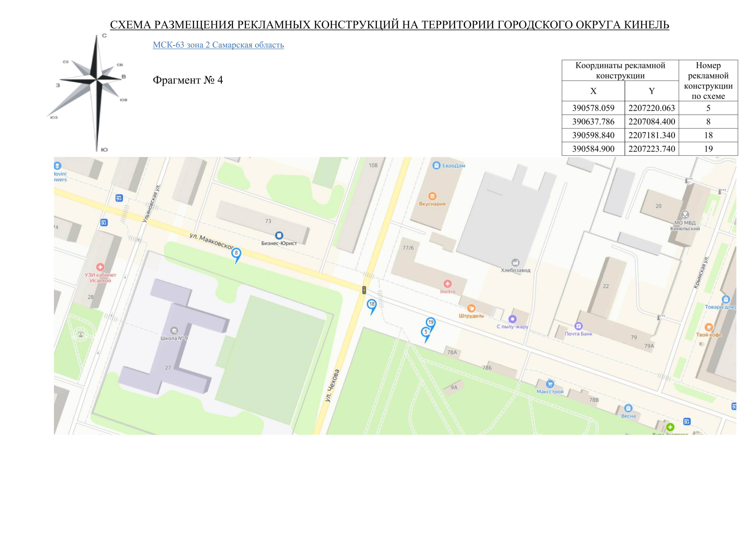Open the Максстрой shop icon

pos(550,384)
